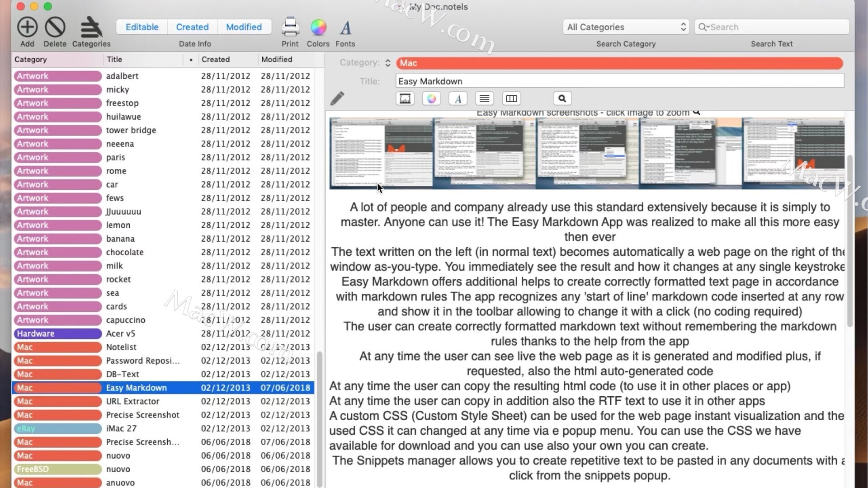Viewport: 868px width, 488px height.
Task: Select the huilawue note row
Action: (163, 117)
